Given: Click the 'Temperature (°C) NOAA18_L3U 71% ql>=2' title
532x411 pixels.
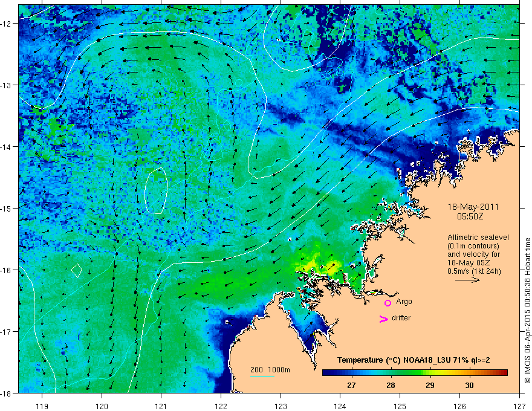Looking at the screenshot, I should tap(414, 360).
